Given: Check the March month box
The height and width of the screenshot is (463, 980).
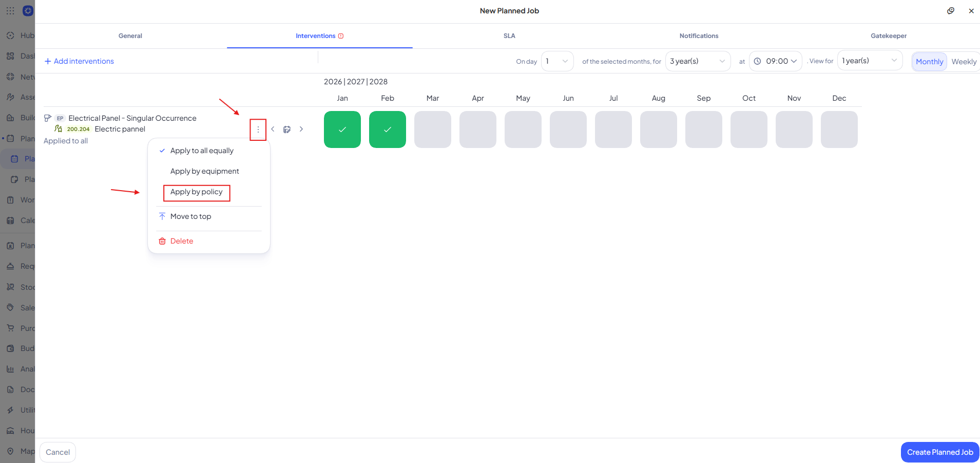Looking at the screenshot, I should point(433,129).
